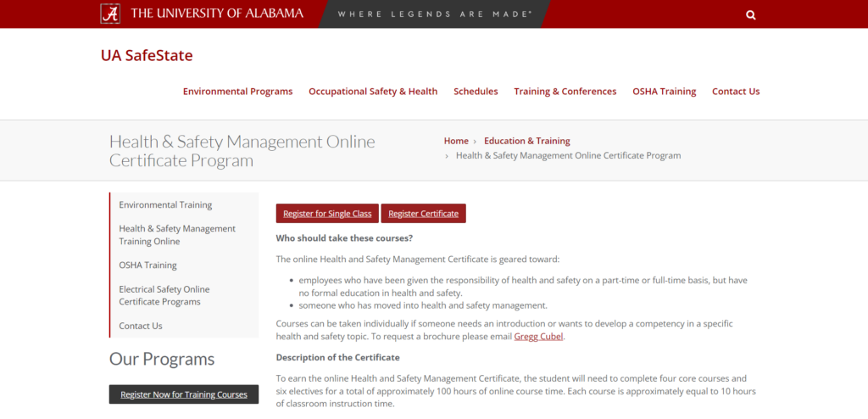
Task: Open OSHA Training in the sidebar
Action: (147, 265)
